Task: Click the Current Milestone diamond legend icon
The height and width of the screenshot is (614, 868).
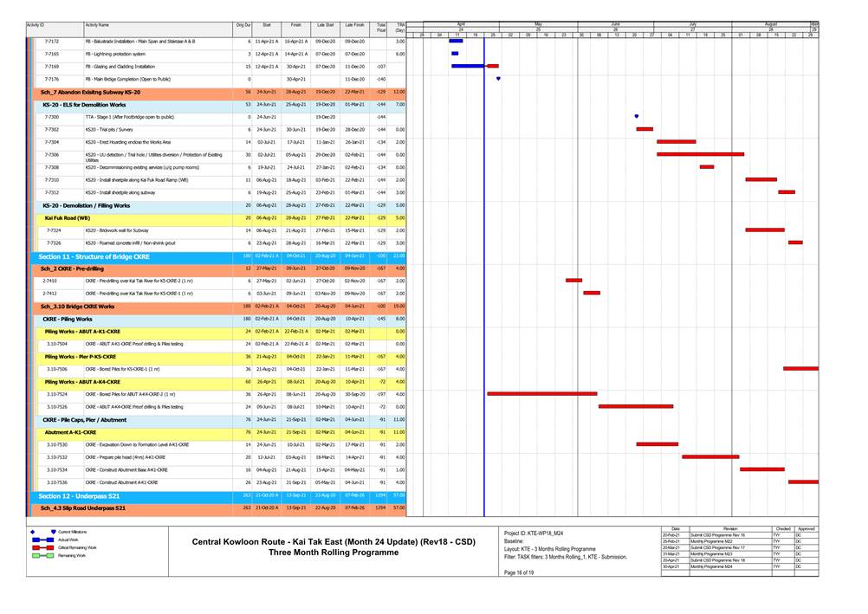Action: (x=53, y=532)
